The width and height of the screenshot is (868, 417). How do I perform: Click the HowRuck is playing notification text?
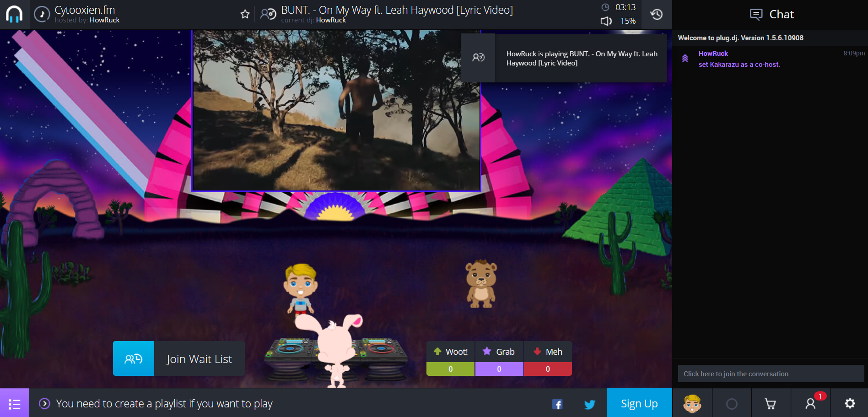582,58
